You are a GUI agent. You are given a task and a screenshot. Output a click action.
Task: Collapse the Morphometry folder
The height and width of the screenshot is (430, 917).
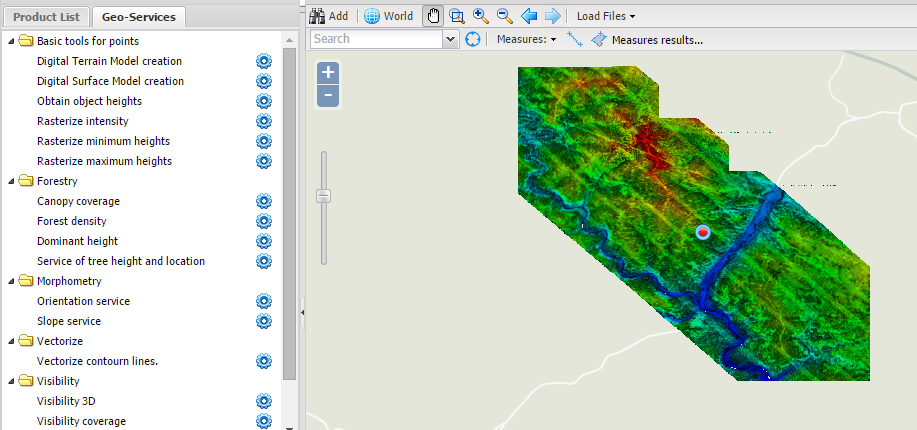[11, 281]
